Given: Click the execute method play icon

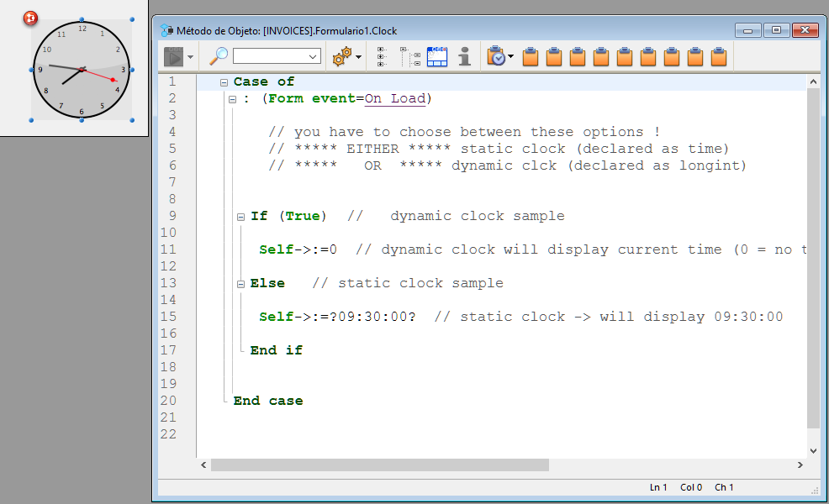Looking at the screenshot, I should pos(173,56).
